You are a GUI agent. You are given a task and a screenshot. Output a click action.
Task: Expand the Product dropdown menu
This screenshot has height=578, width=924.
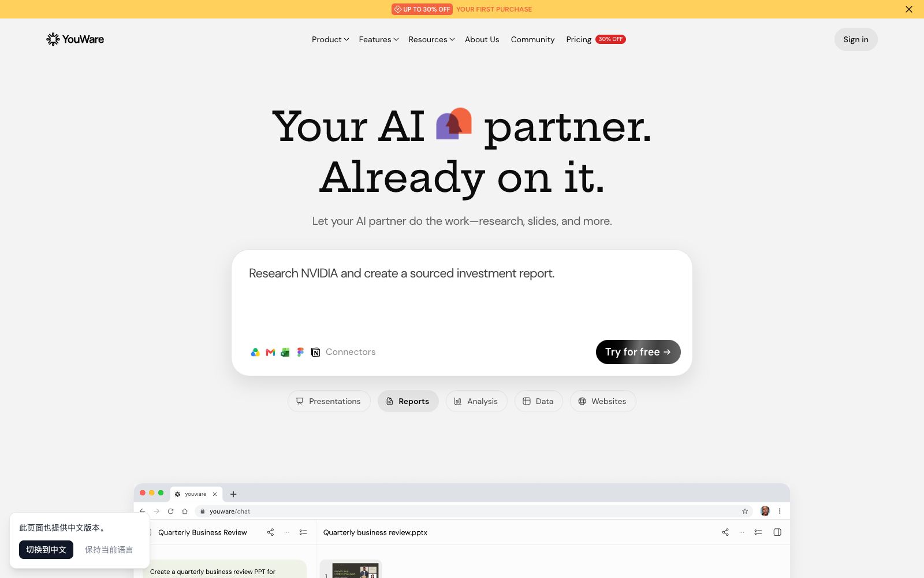330,39
